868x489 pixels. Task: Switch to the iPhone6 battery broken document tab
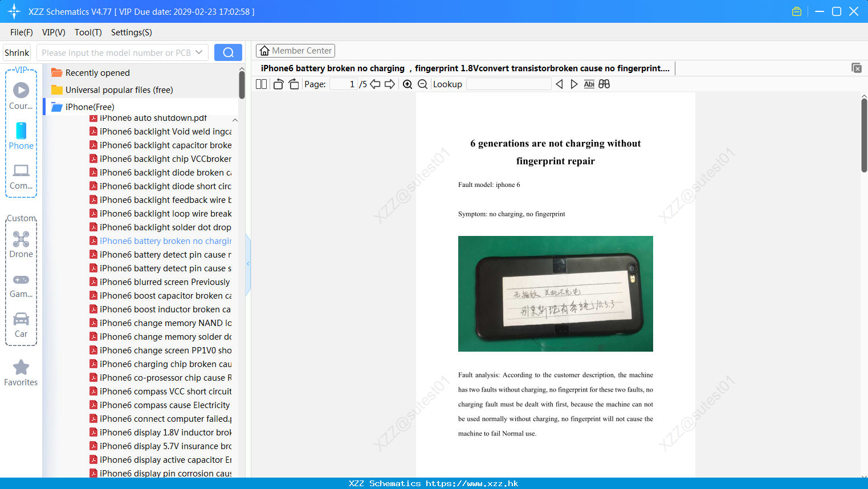[x=465, y=68]
